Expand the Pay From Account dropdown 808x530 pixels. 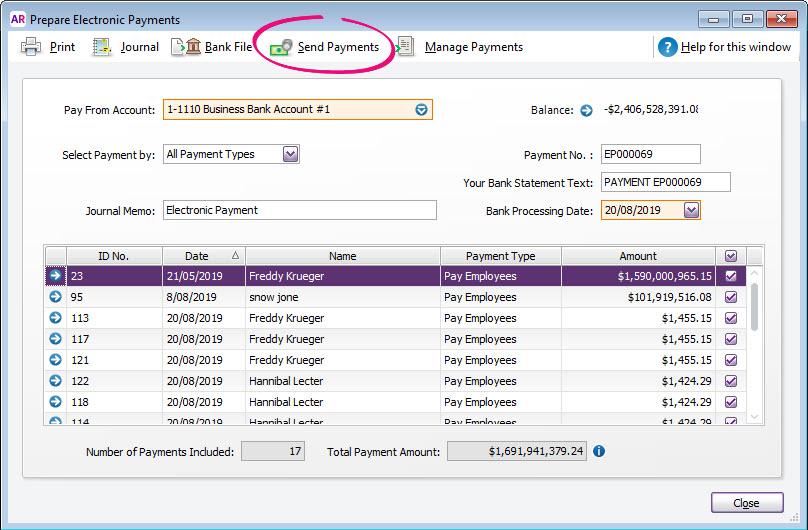[x=421, y=110]
